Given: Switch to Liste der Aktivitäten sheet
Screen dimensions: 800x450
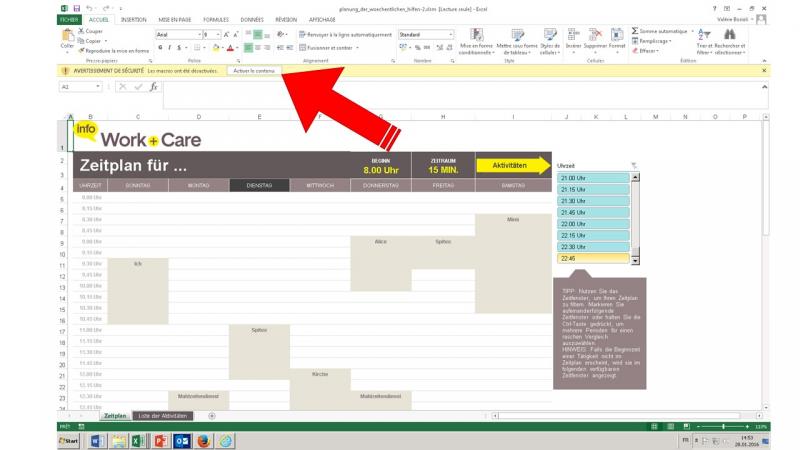Looking at the screenshot, I should coord(162,415).
